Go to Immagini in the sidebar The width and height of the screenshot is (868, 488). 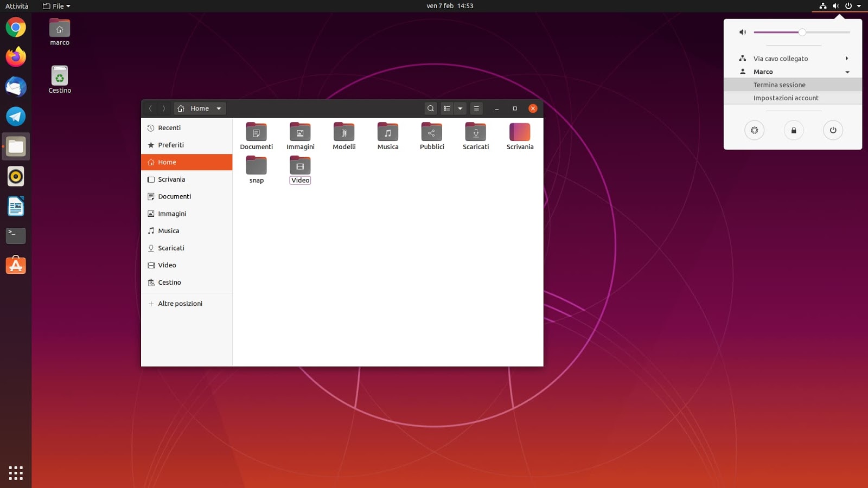click(x=187, y=214)
